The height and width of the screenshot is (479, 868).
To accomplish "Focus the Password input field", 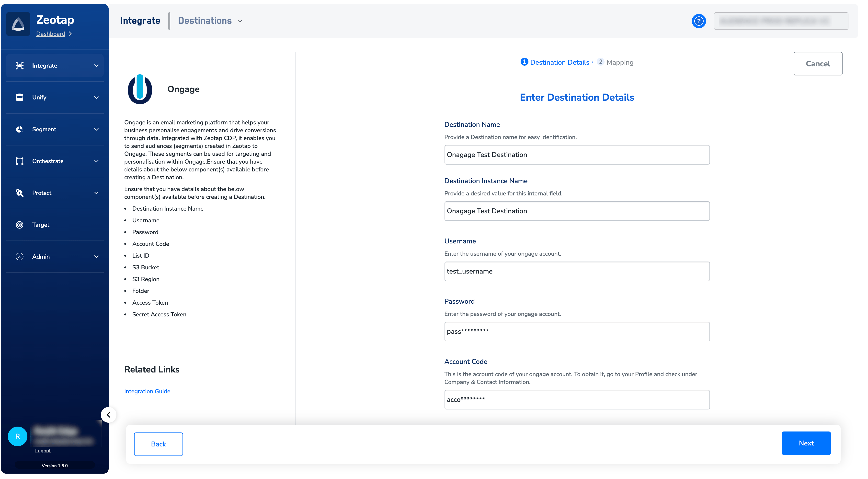I will click(577, 332).
